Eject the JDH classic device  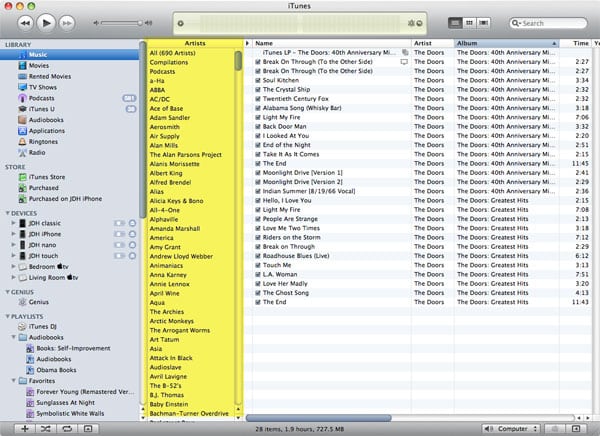(132, 223)
